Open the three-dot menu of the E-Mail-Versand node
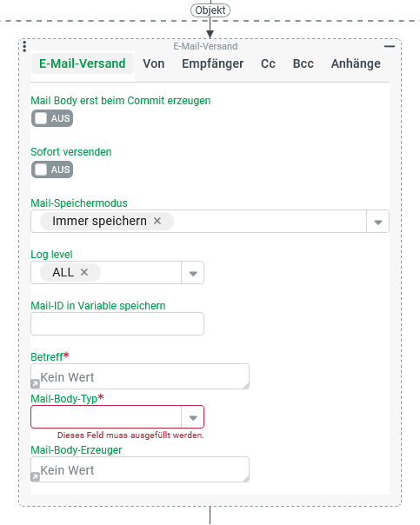The height and width of the screenshot is (525, 420). click(24, 46)
